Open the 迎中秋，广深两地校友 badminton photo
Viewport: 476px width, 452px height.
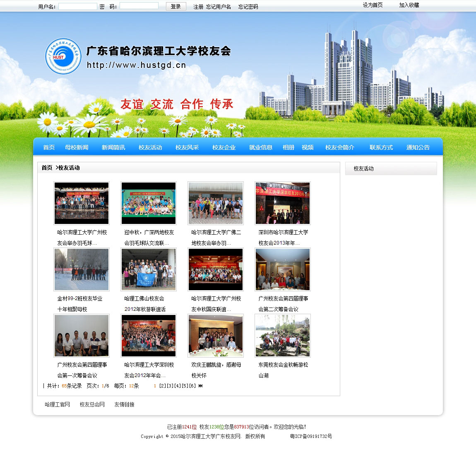pos(149,203)
